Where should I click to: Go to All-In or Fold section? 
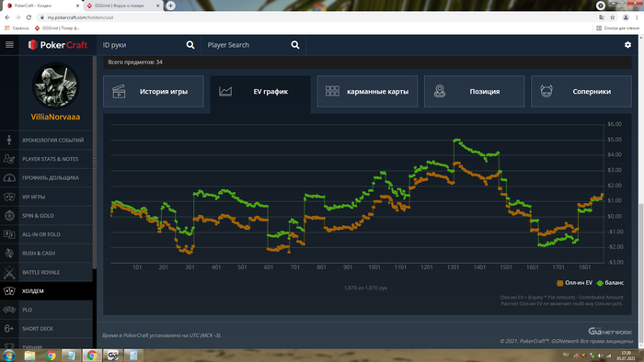(46, 234)
